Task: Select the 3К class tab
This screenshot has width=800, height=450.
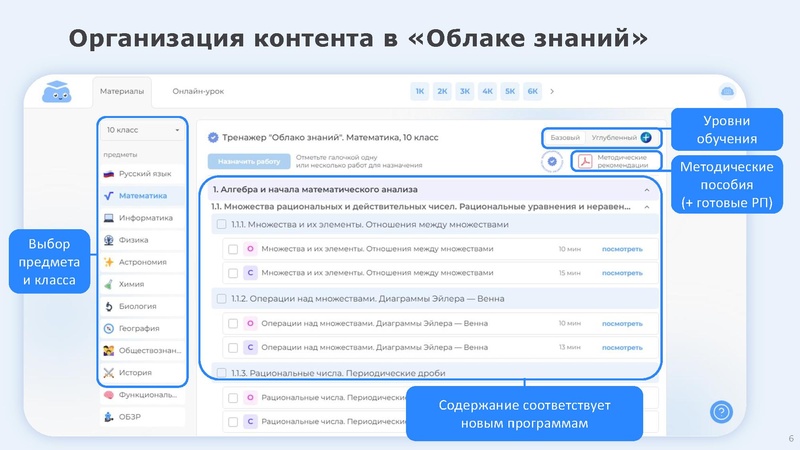Action: [x=465, y=91]
